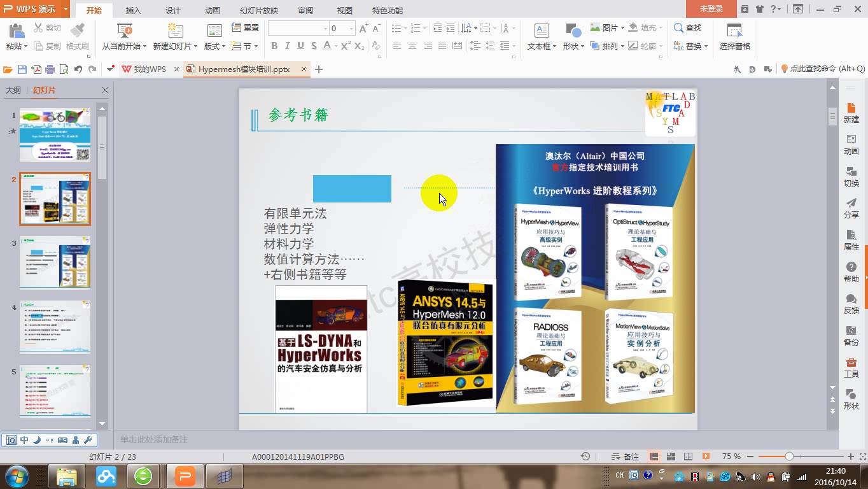868x489 pixels.
Task: Select slide 1 thumbnail
Action: (55, 135)
